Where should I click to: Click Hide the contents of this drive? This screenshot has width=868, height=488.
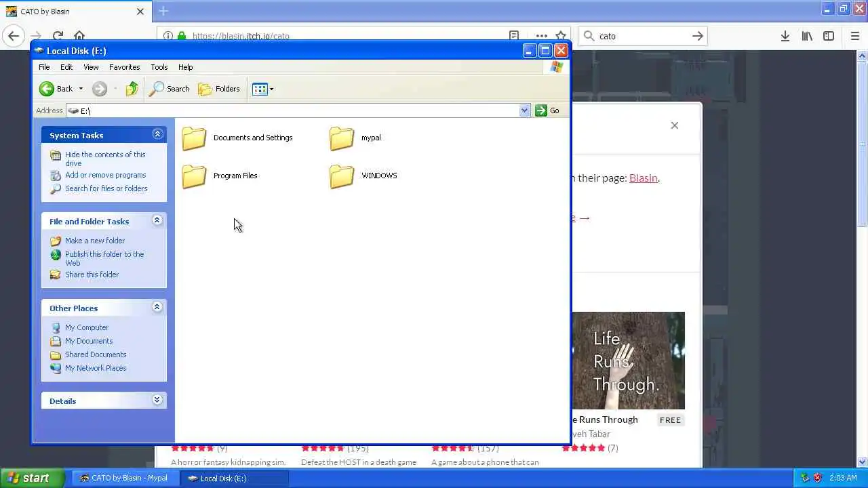tap(105, 159)
